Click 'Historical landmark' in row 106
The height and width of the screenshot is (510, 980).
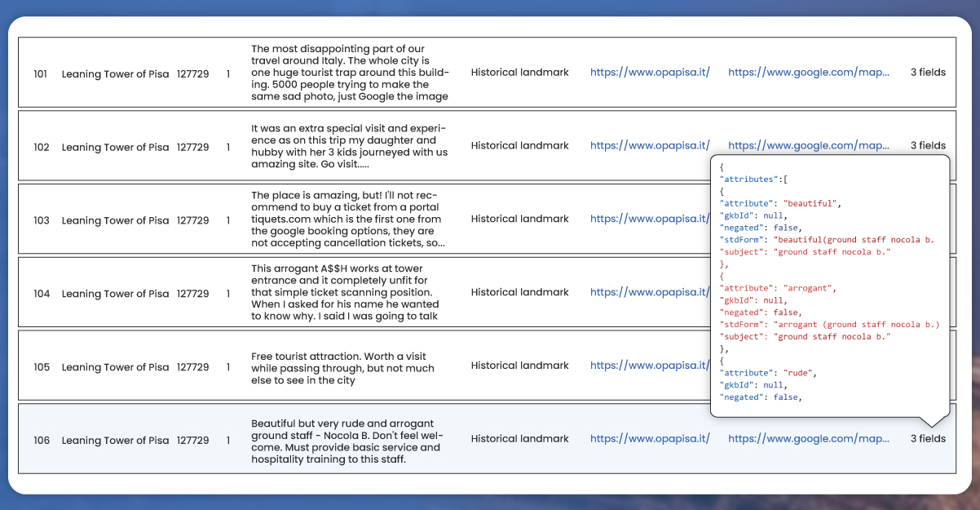pyautogui.click(x=520, y=438)
